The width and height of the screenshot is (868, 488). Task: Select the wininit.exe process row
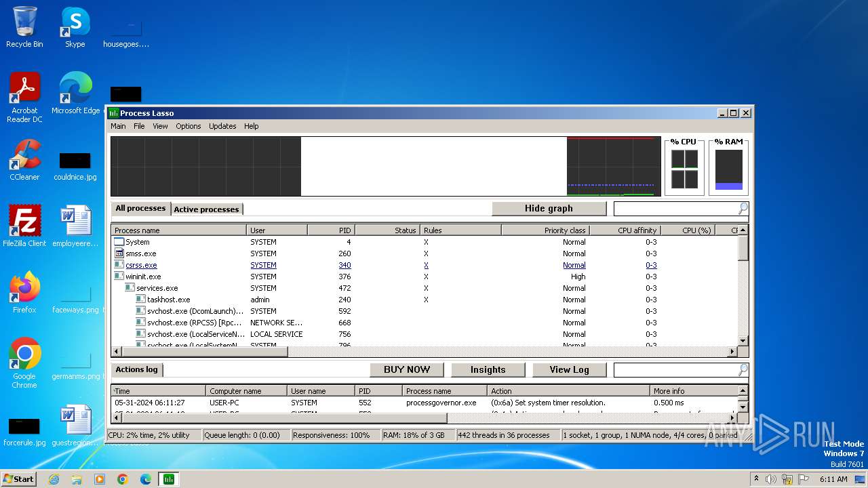(x=425, y=277)
